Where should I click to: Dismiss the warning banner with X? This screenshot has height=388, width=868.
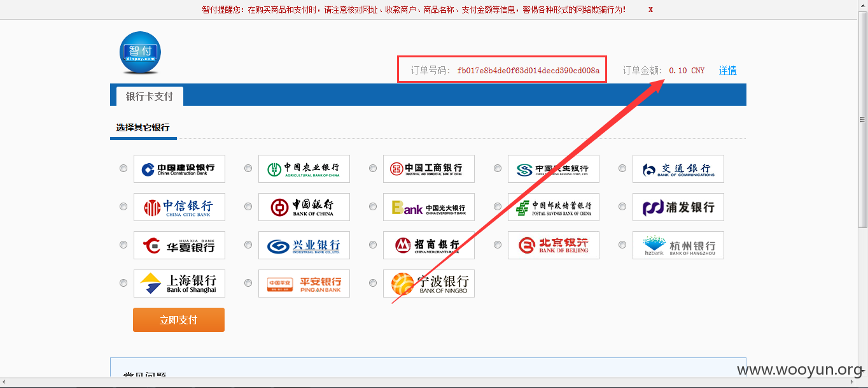(650, 10)
